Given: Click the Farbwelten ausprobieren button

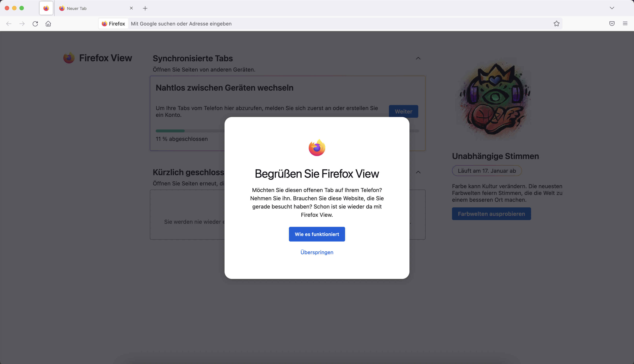Looking at the screenshot, I should 491,214.
